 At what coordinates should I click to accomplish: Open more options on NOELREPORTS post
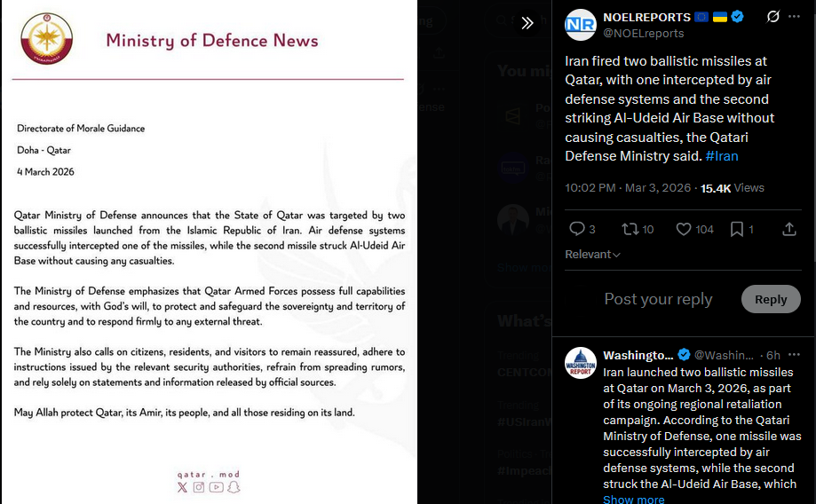[794, 17]
